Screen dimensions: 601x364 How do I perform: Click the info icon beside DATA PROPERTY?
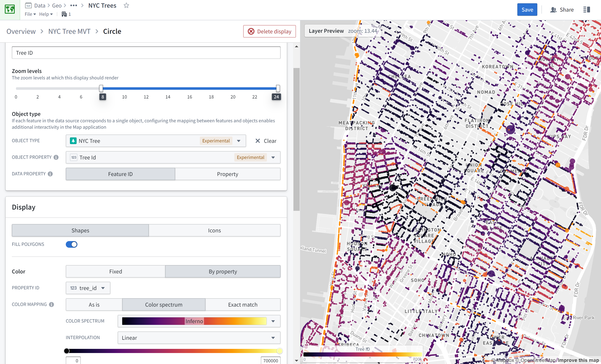coord(50,174)
